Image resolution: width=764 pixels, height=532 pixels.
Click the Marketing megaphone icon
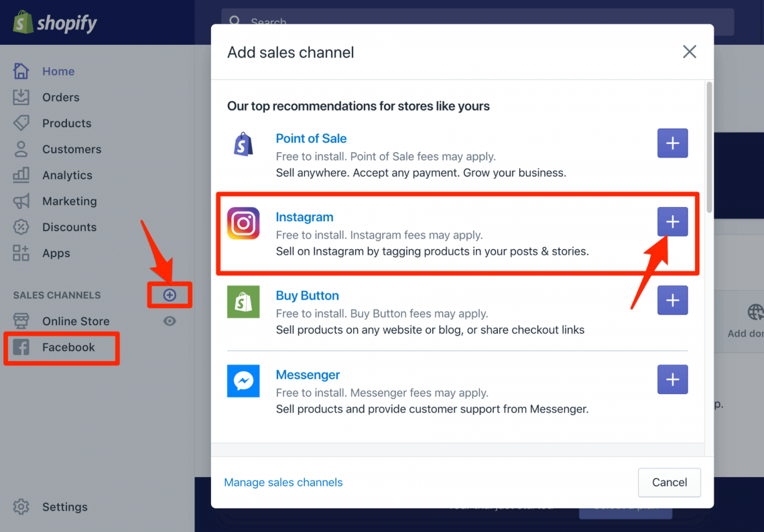coord(21,201)
